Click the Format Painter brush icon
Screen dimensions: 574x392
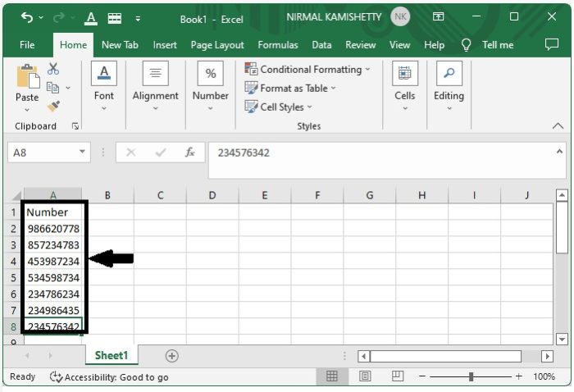pos(53,106)
